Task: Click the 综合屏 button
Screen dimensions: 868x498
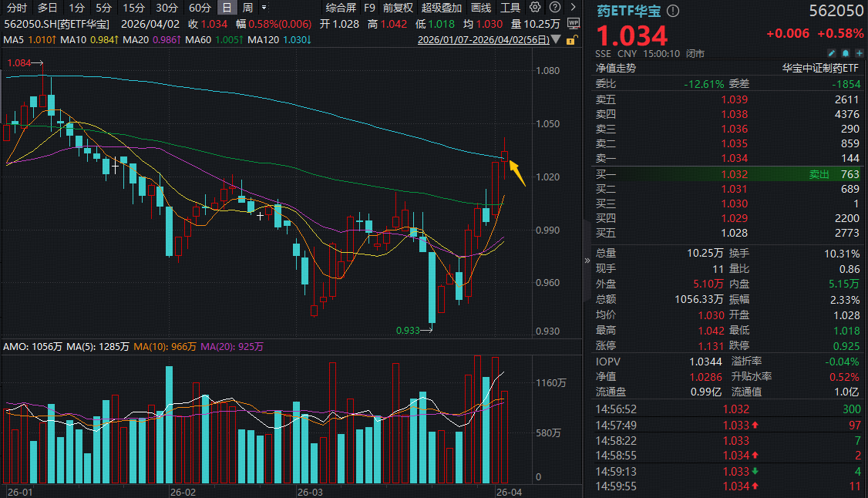Action: click(x=341, y=8)
